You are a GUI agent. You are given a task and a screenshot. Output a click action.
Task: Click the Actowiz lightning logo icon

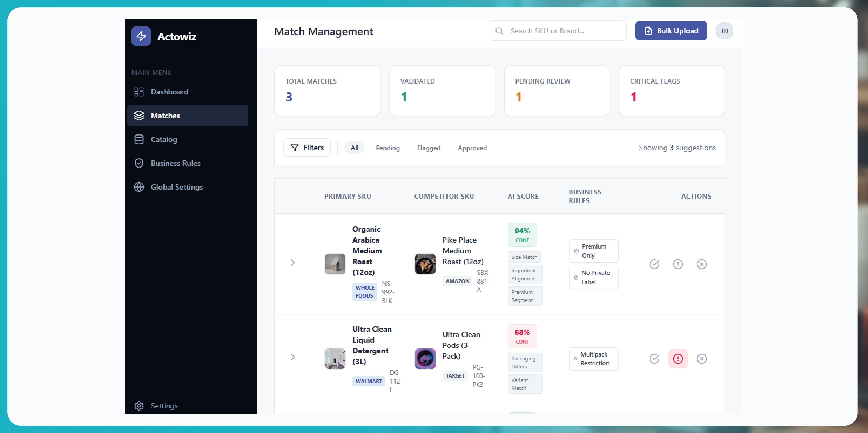(141, 36)
